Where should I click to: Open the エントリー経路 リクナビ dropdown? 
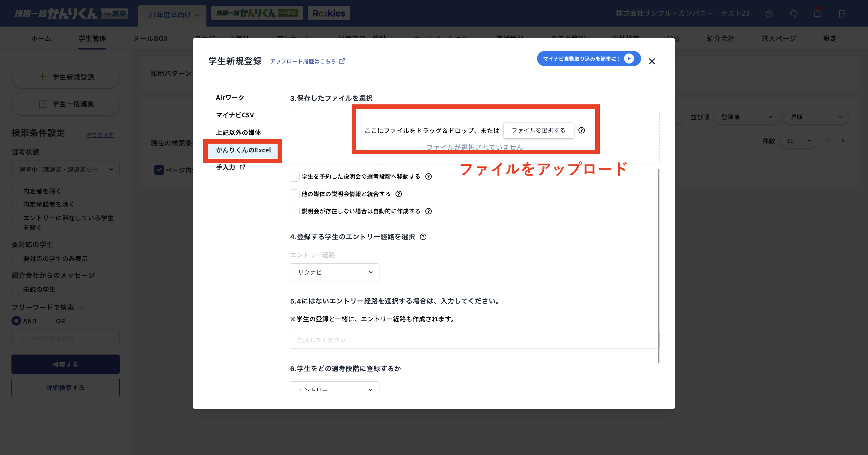pyautogui.click(x=334, y=272)
